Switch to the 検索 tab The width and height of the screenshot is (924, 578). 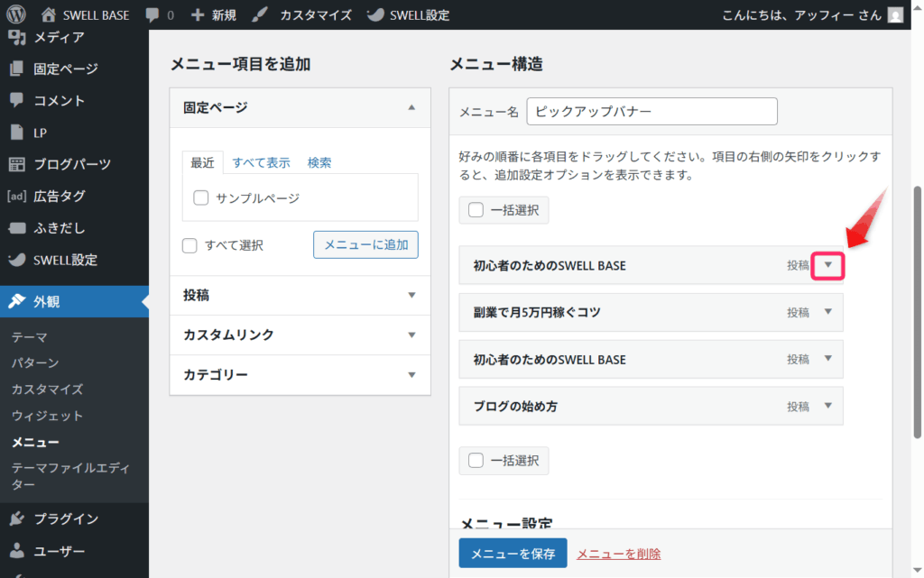click(x=319, y=162)
